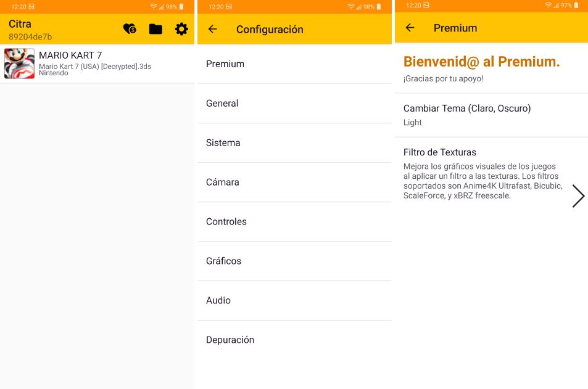Launch MARIO KART 7 title entry
The width and height of the screenshot is (588, 389).
click(x=97, y=63)
